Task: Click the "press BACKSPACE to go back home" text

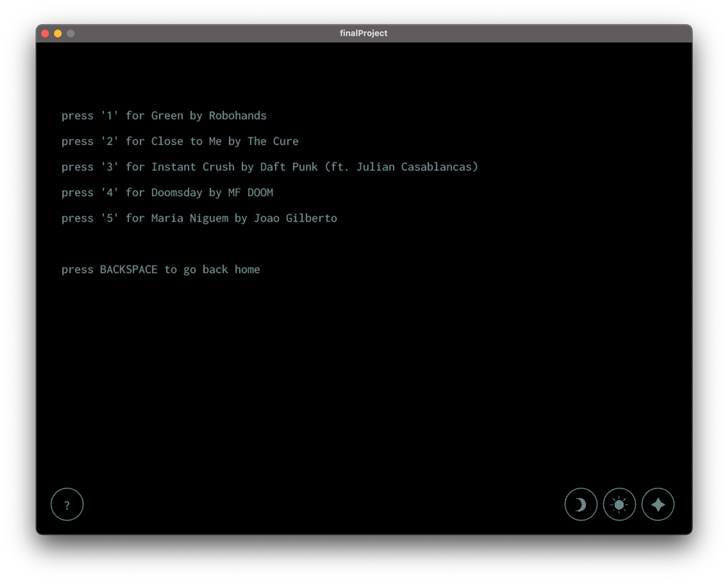Action: [161, 269]
